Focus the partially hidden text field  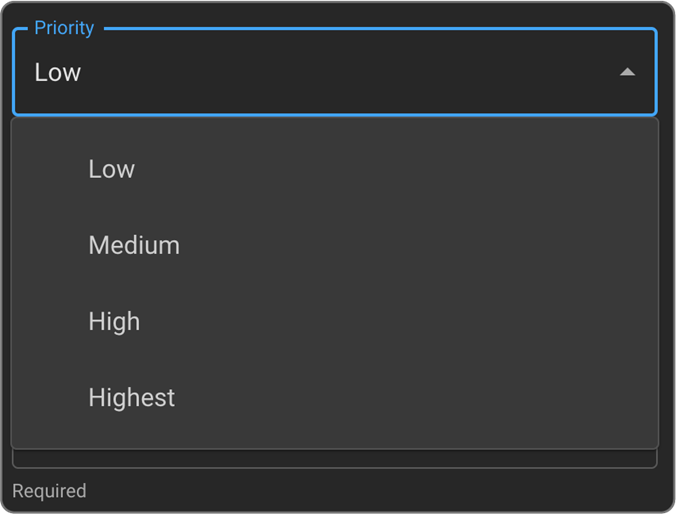tap(334, 459)
